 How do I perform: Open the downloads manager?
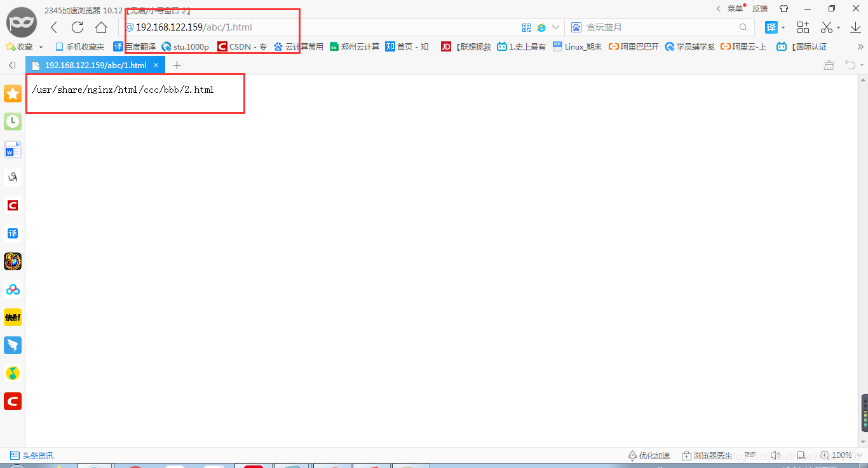[855, 27]
